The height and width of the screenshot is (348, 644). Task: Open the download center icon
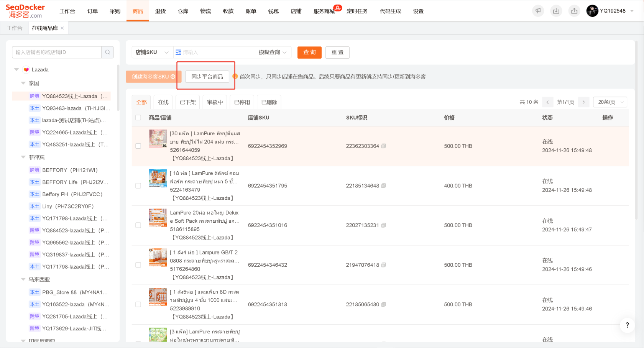click(x=556, y=11)
